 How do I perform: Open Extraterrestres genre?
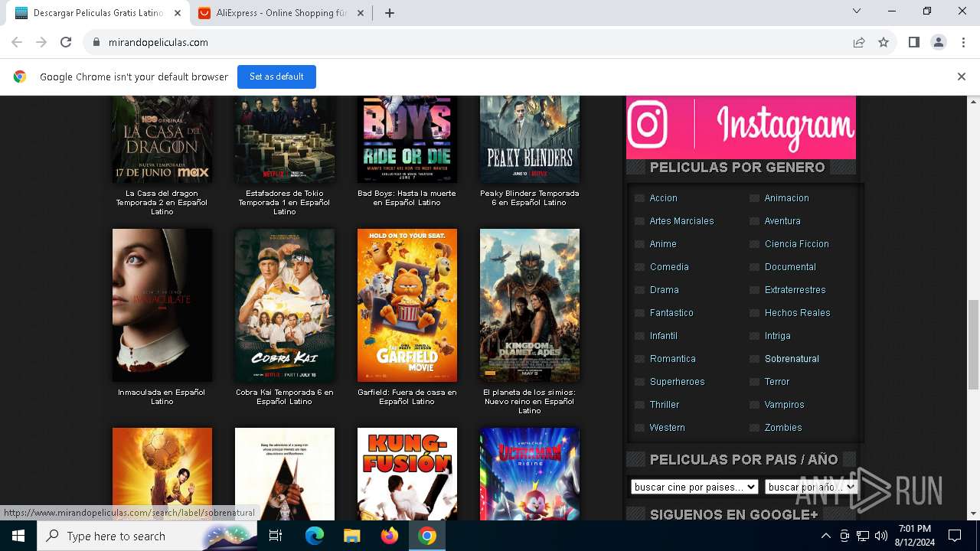(x=795, y=290)
